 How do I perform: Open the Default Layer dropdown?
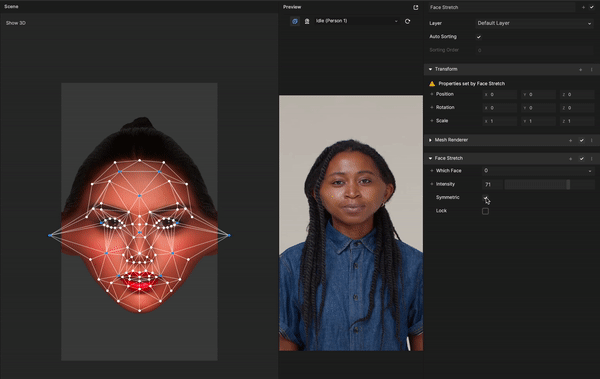(534, 23)
